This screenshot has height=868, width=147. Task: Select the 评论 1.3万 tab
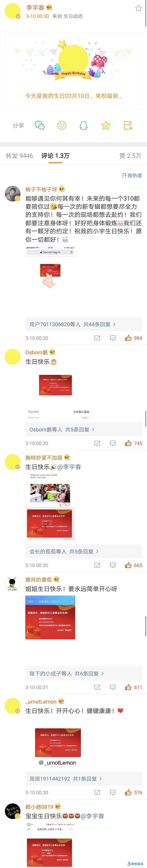tap(55, 156)
